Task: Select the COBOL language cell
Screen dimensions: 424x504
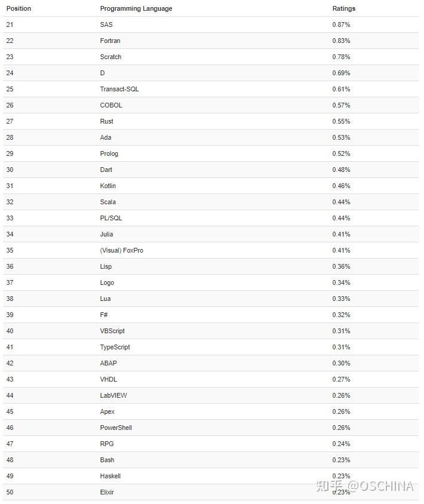Action: 111,106
